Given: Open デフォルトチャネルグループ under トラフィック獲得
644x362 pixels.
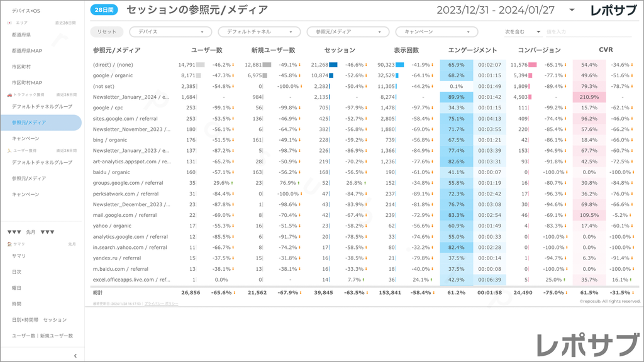Looking at the screenshot, I should 42,106.
